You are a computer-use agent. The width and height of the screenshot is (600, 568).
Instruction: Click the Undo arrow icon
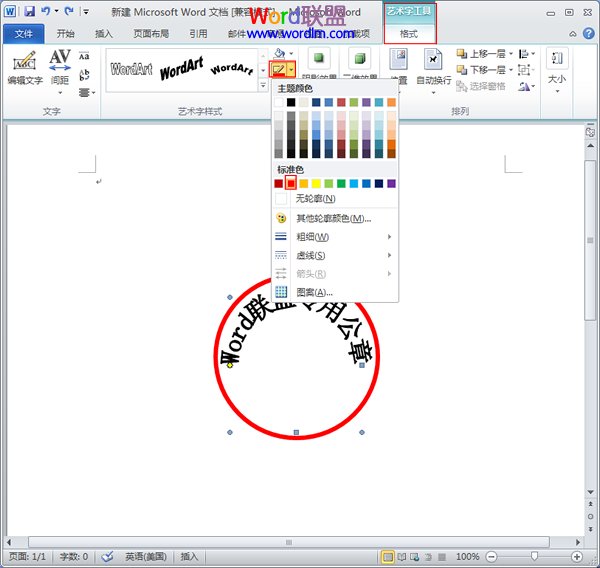tap(46, 11)
